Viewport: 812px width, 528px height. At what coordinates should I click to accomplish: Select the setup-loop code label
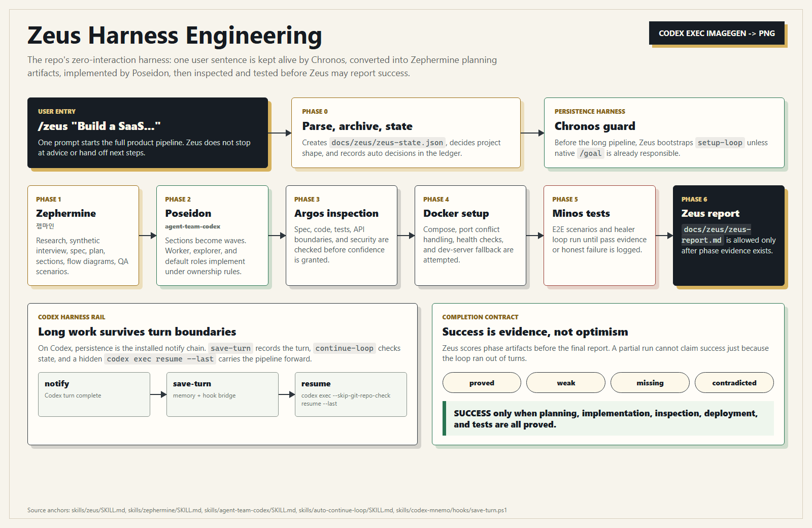click(720, 143)
